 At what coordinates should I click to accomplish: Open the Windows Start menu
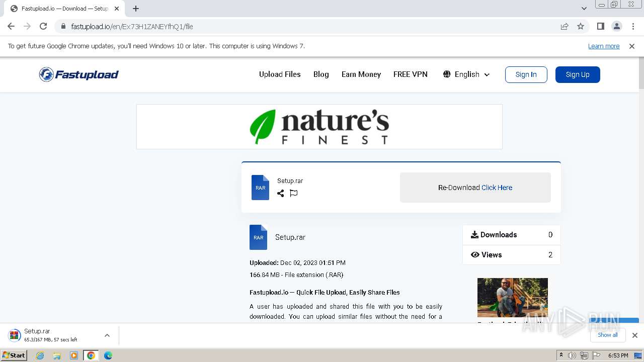(x=14, y=355)
